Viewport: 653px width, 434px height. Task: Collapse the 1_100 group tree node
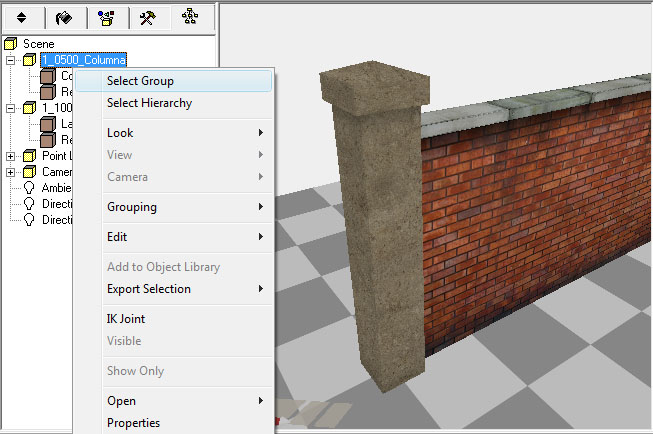click(x=11, y=108)
